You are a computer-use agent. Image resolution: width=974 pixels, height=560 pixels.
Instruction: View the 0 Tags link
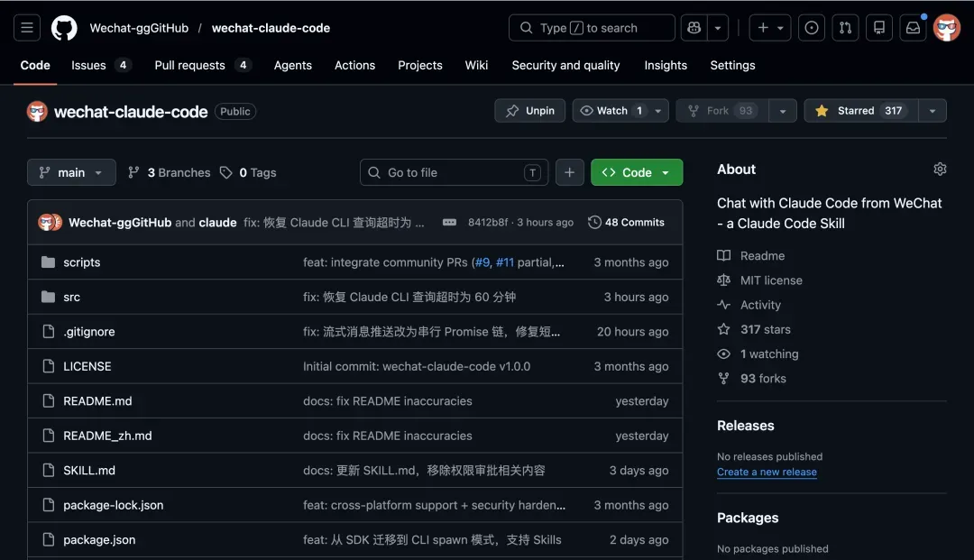click(x=248, y=172)
